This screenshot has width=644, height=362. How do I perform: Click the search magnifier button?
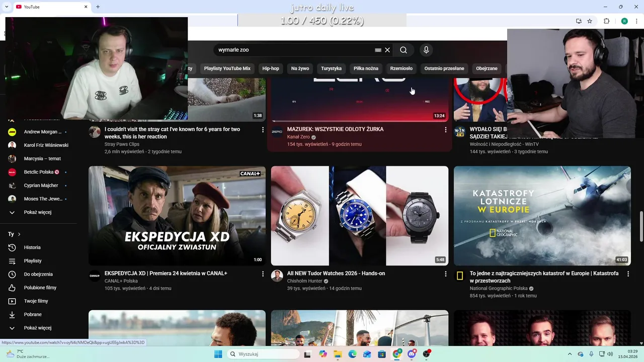pyautogui.click(x=404, y=50)
